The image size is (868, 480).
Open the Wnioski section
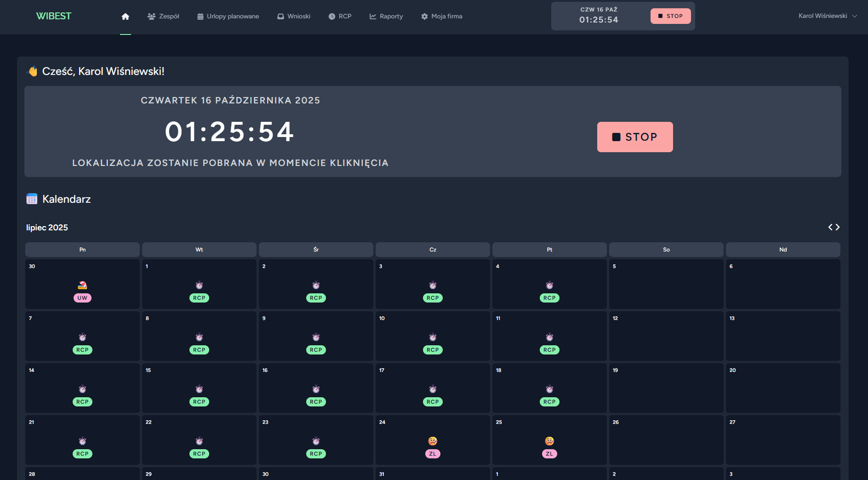[x=294, y=17]
